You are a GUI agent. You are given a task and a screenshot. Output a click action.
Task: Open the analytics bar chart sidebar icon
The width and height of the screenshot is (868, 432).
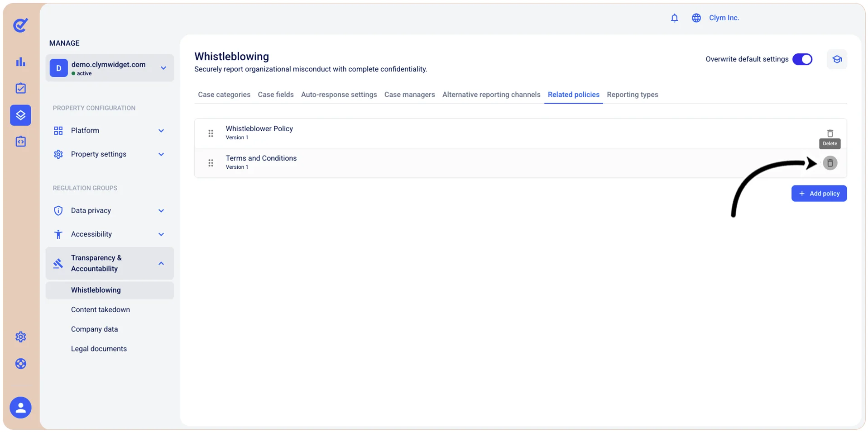(20, 62)
